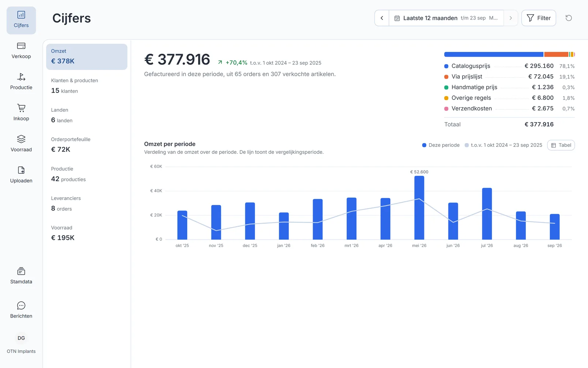588x368 pixels.
Task: Click the jul '26 bar in chart
Action: [x=487, y=214]
